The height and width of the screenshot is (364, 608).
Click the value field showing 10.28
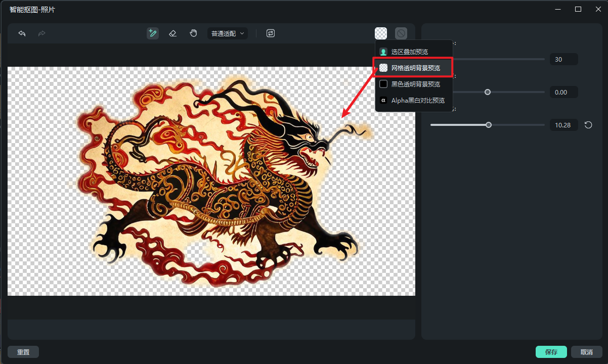click(563, 125)
